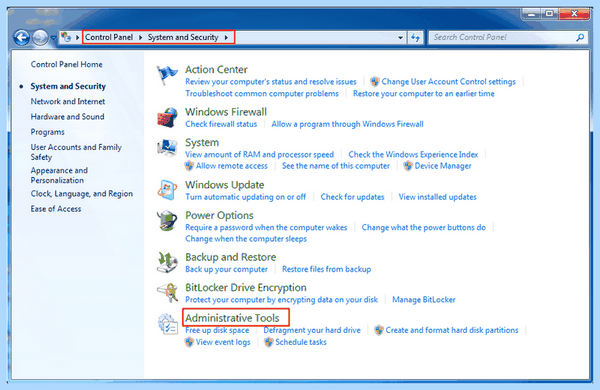This screenshot has height=390, width=600.
Task: Open Power Options heading link
Action: pyautogui.click(x=219, y=215)
